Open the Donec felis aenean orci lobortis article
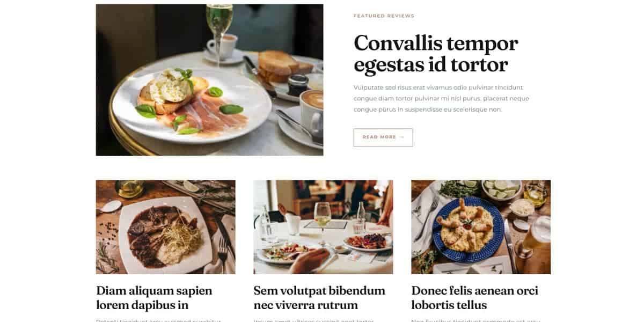The width and height of the screenshot is (644, 322). (475, 298)
